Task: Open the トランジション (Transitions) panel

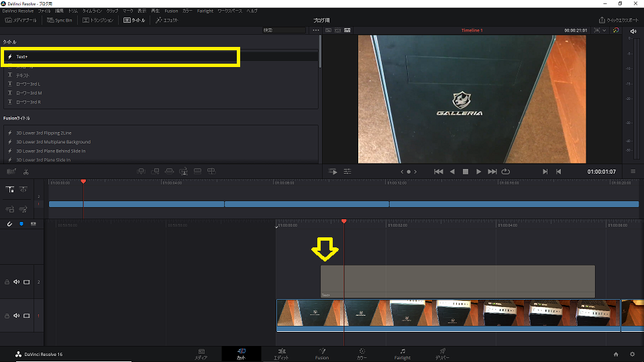Action: pyautogui.click(x=98, y=20)
